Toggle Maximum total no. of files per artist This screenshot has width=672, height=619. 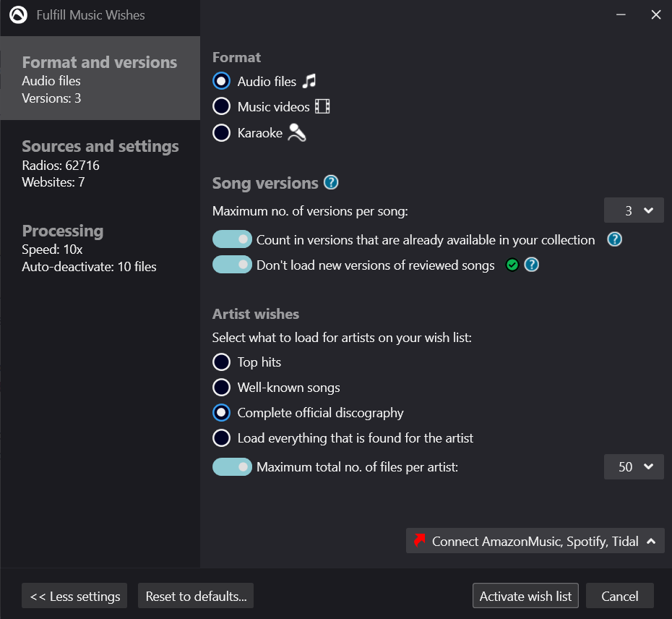point(232,466)
